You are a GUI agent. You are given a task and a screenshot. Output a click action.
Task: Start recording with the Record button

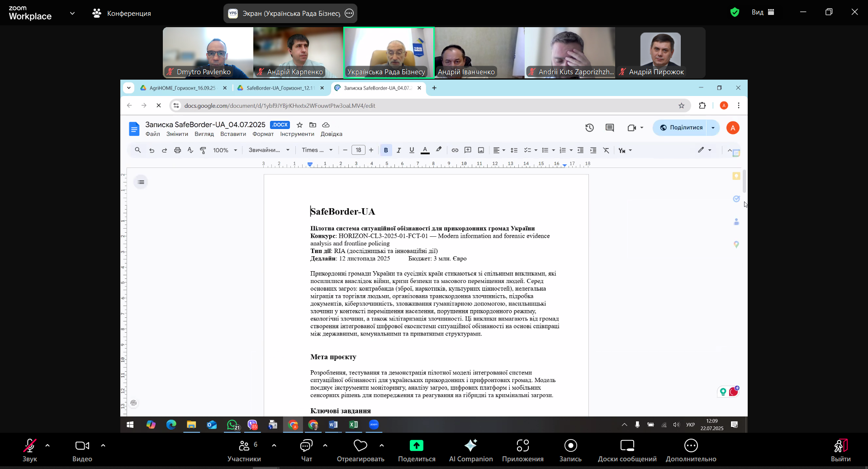(570, 446)
